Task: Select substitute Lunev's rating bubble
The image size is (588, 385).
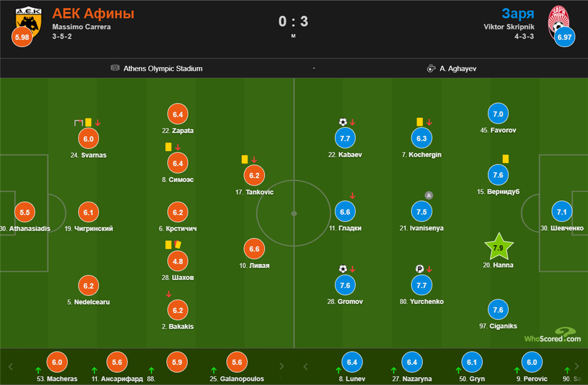Action: 352,362
